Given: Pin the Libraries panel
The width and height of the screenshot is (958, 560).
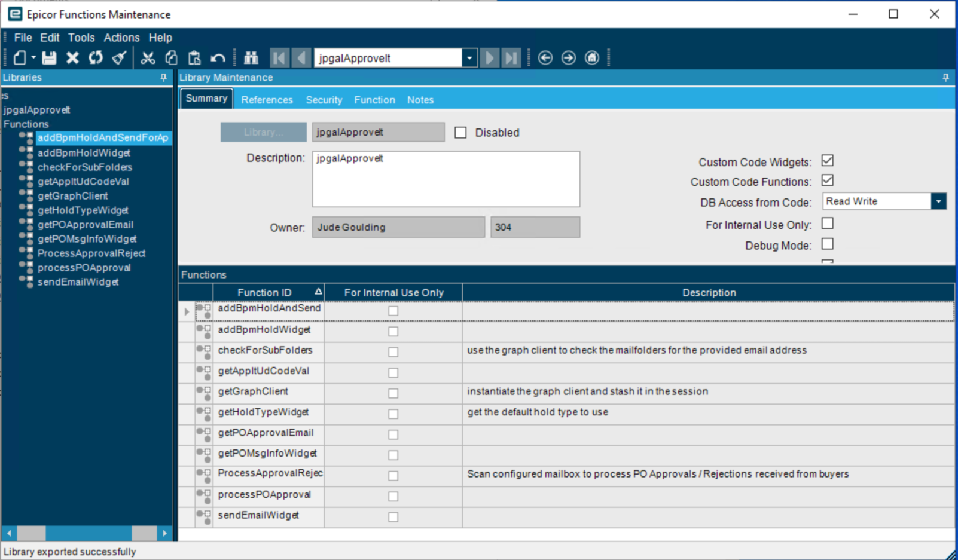Looking at the screenshot, I should point(163,78).
